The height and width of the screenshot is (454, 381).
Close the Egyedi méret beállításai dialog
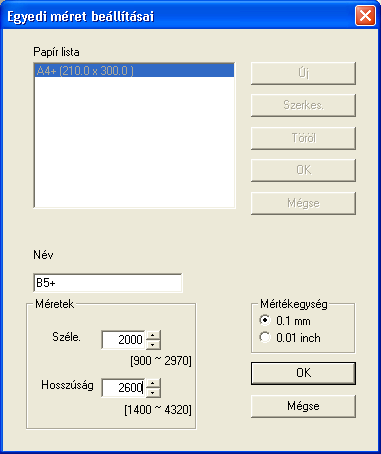[365, 16]
